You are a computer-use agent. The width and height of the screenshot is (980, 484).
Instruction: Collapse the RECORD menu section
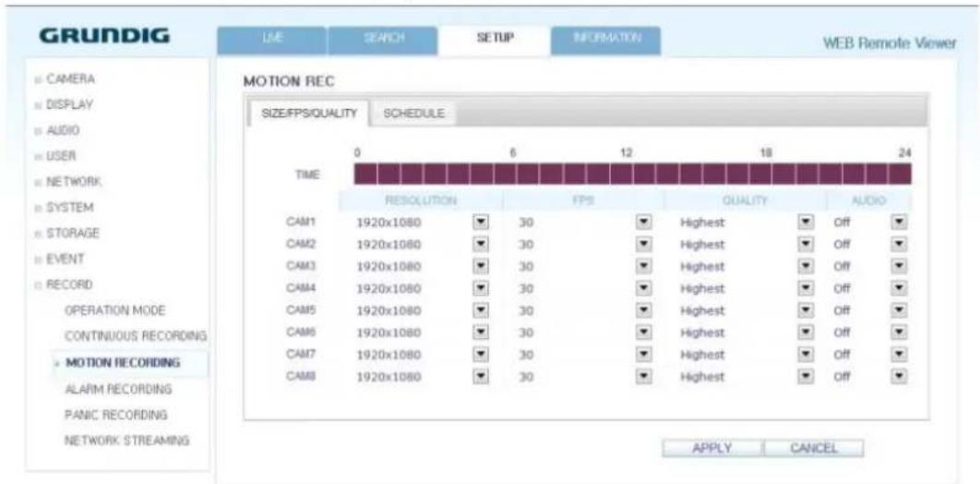point(63,284)
